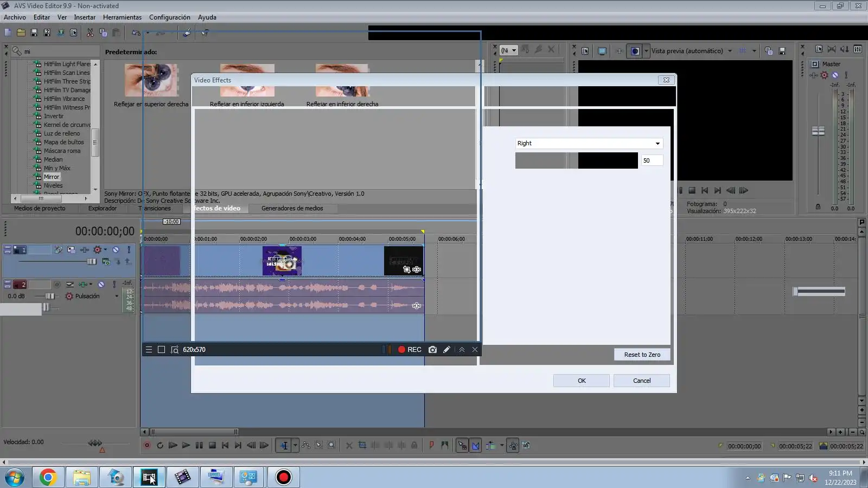Toggle loop playback in the transport bar

tap(160, 445)
